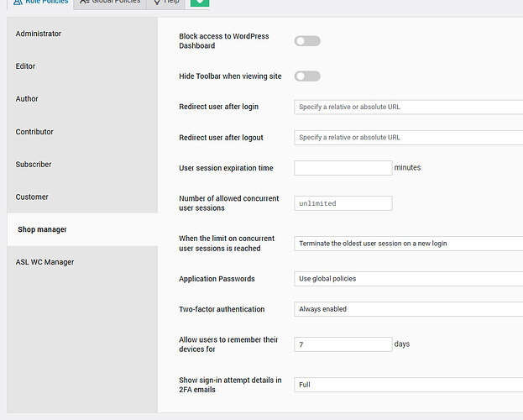Click the remember devices days field
Image resolution: width=523 pixels, height=420 pixels.
pos(343,344)
